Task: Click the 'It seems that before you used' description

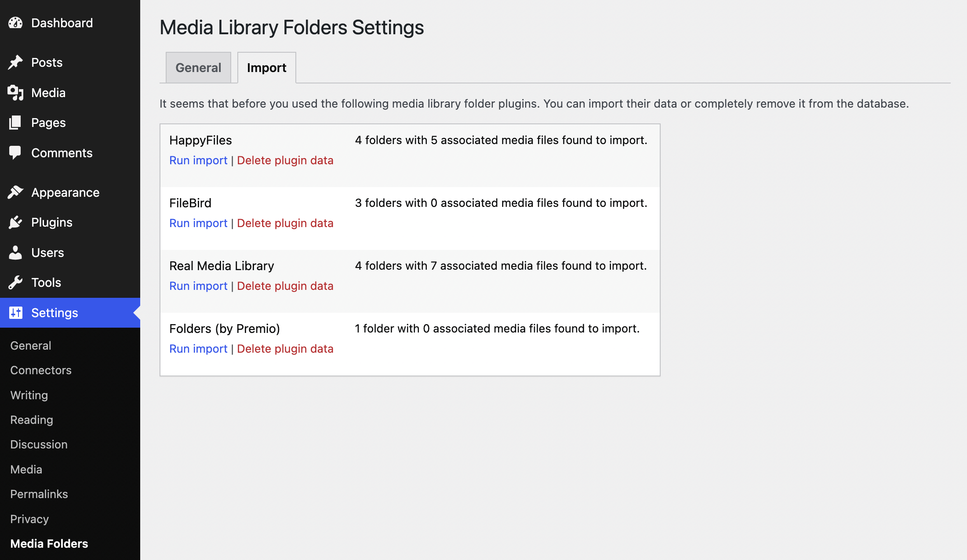Action: tap(534, 104)
